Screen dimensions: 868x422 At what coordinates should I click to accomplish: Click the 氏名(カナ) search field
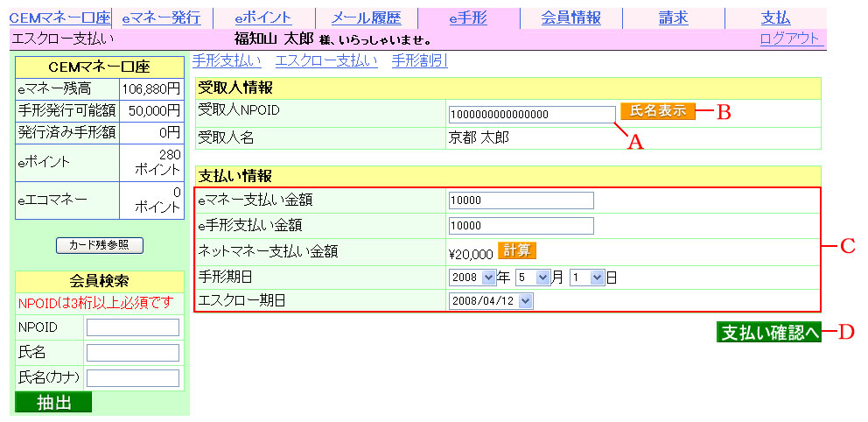coord(133,378)
